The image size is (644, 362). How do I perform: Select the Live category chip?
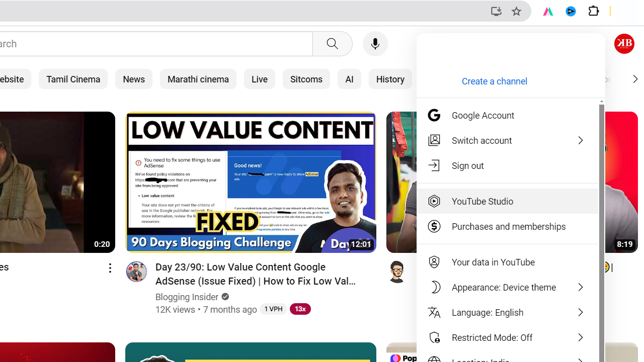coord(260,79)
